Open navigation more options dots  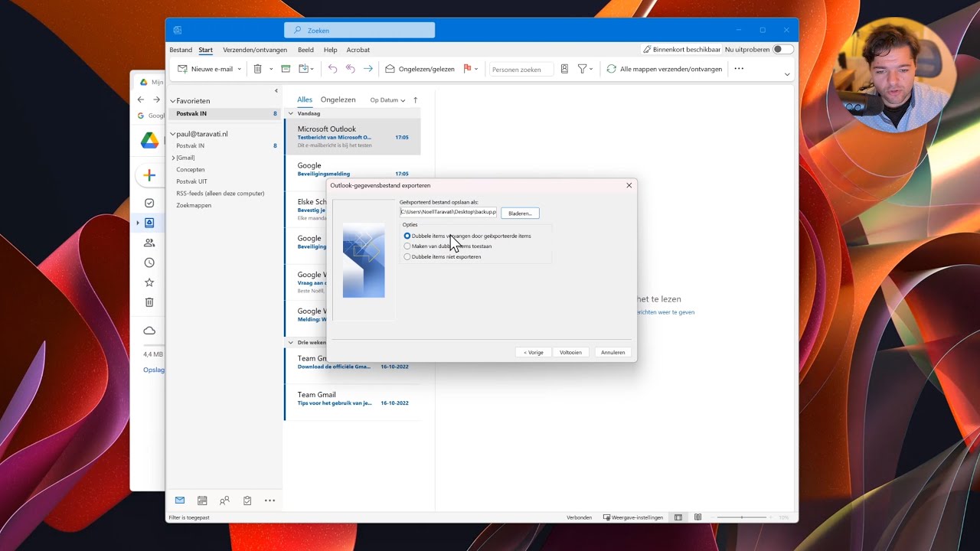coord(269,500)
